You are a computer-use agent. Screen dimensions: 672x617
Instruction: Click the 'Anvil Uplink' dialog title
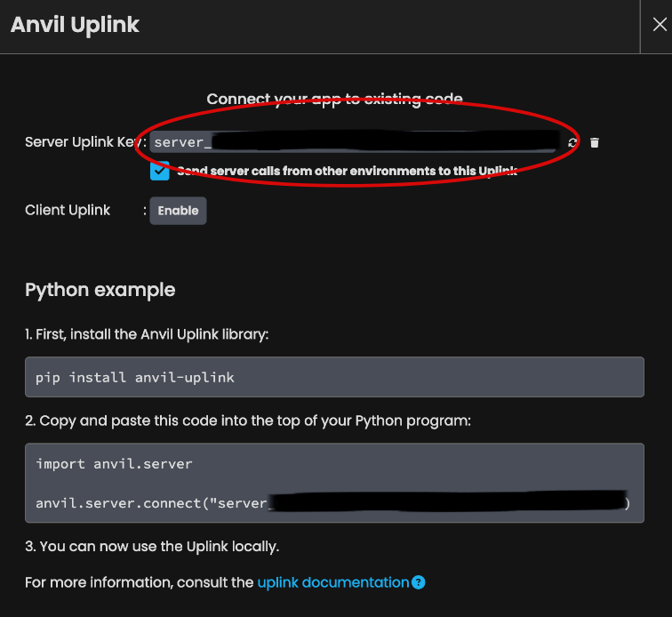(x=75, y=25)
